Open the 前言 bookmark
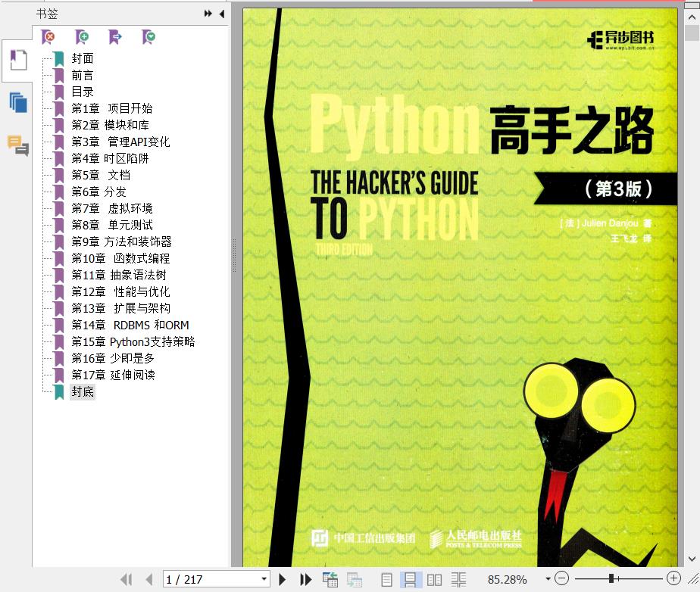The height and width of the screenshot is (592, 700). coord(83,75)
